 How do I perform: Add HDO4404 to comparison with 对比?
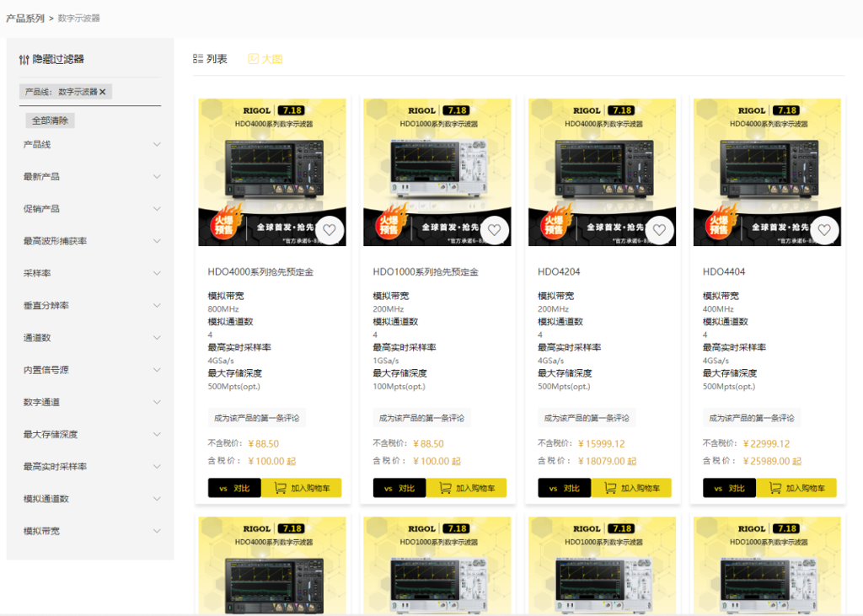coord(730,488)
